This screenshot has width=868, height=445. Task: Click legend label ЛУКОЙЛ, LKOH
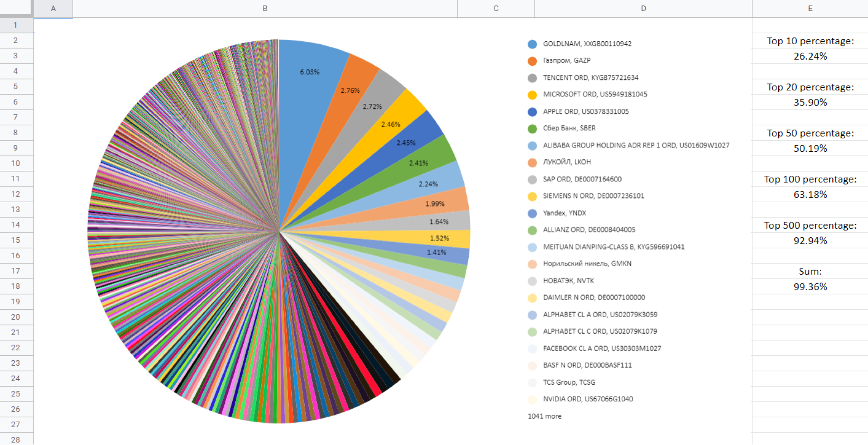pyautogui.click(x=567, y=162)
